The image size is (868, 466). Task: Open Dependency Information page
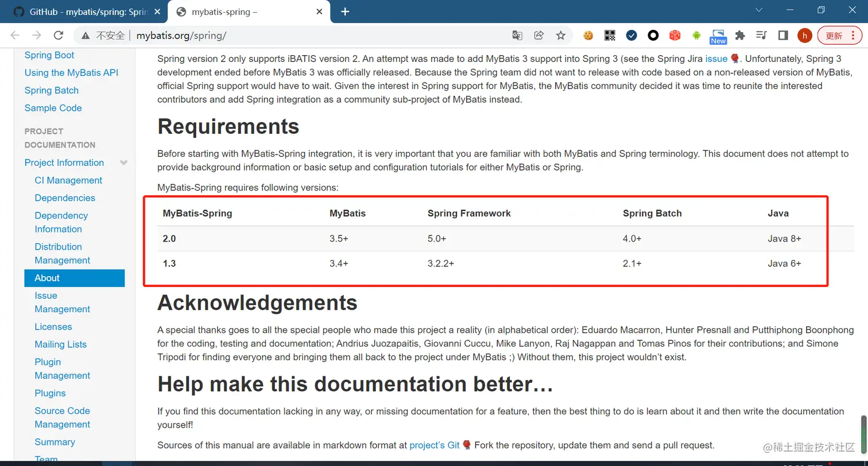pyautogui.click(x=61, y=222)
